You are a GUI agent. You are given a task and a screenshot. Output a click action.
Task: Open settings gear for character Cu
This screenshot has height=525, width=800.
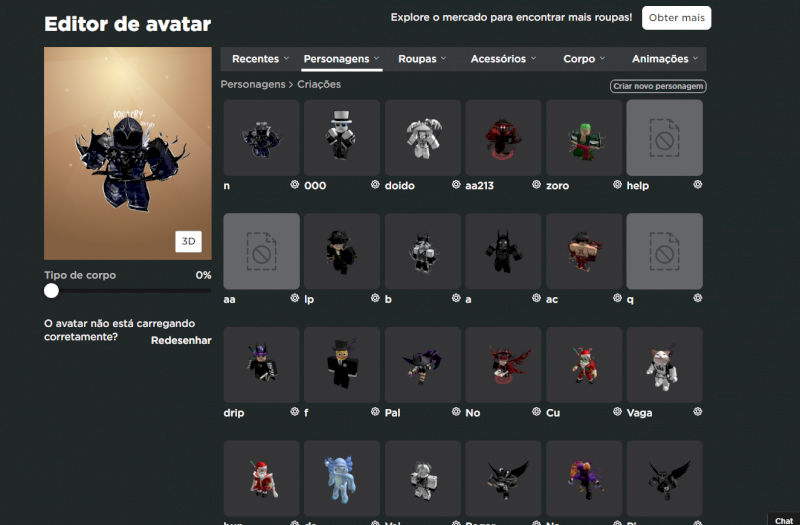pos(617,412)
